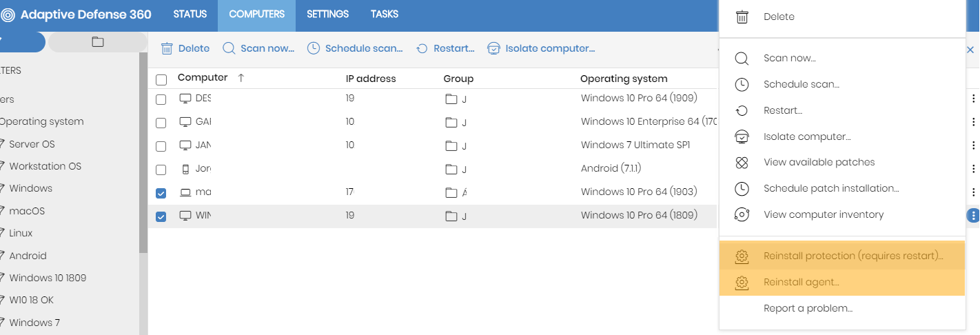The width and height of the screenshot is (980, 335).
Task: Click the mobile device icon of Jor row
Action: click(x=185, y=169)
